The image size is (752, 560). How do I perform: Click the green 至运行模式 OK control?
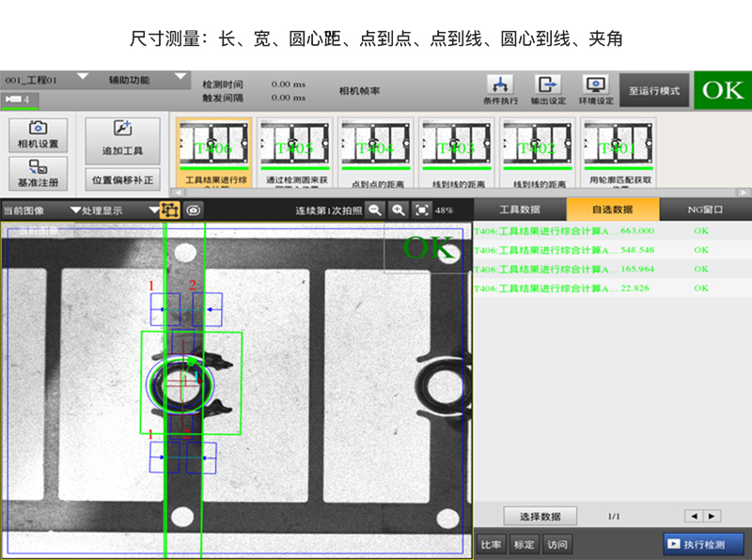[x=724, y=90]
